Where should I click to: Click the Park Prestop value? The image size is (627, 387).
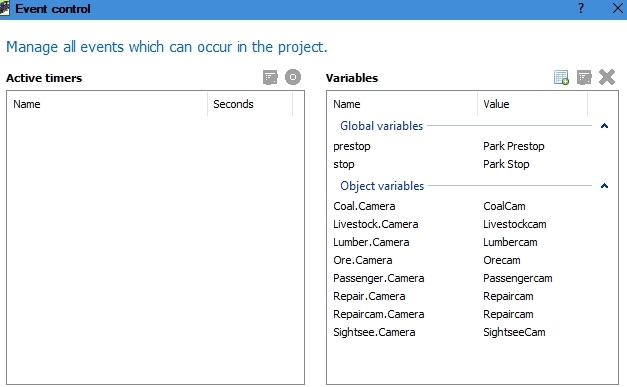513,146
